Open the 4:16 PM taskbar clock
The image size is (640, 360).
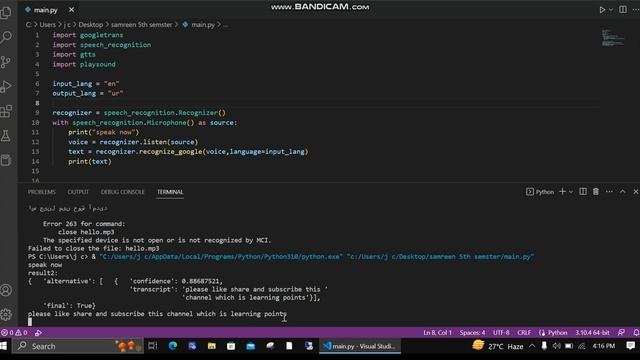tap(603, 346)
